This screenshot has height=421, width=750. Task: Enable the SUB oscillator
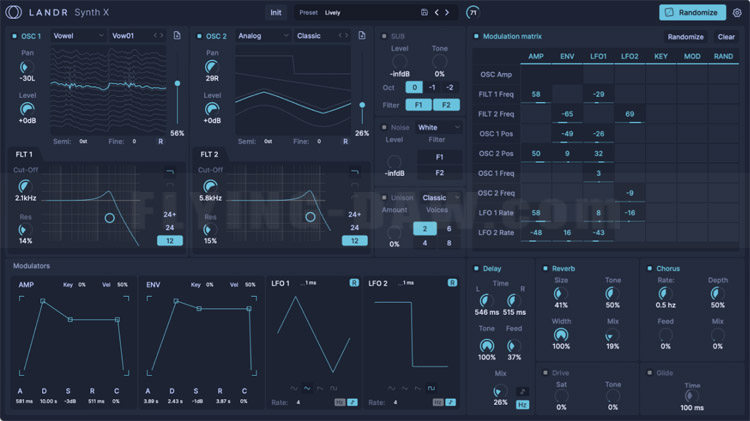384,36
